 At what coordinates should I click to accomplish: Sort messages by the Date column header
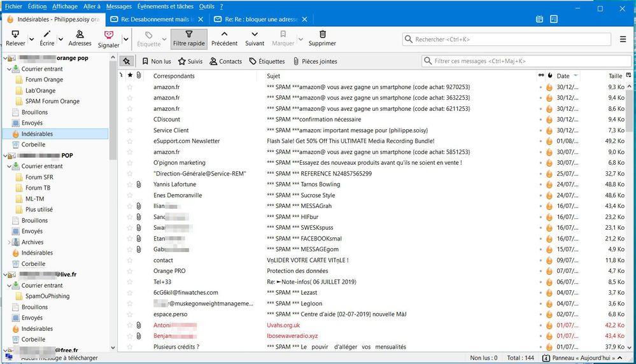click(x=563, y=76)
